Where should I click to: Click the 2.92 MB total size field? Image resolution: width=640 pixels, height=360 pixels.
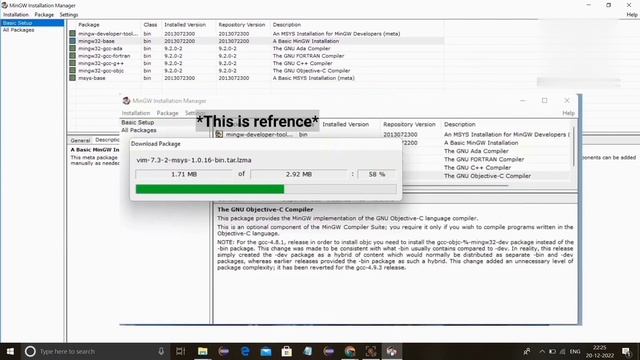[299, 174]
